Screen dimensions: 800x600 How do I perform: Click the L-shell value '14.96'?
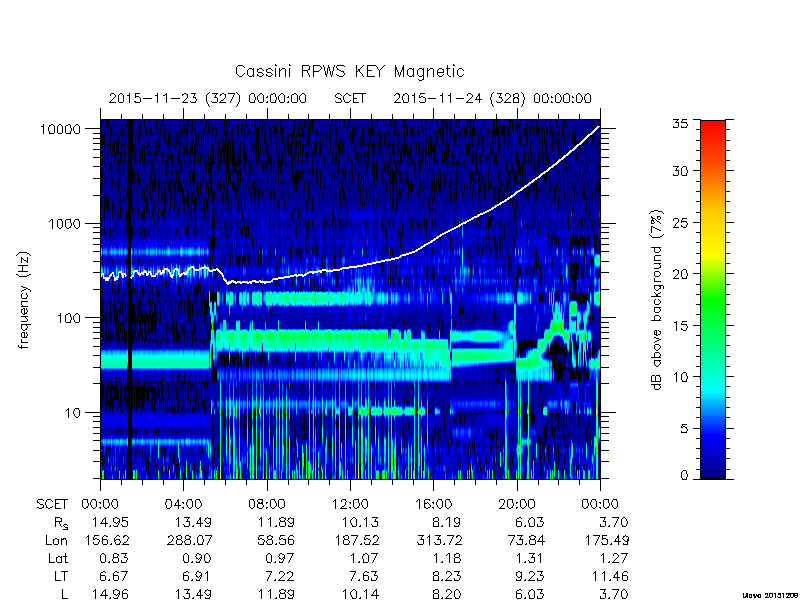(110, 593)
